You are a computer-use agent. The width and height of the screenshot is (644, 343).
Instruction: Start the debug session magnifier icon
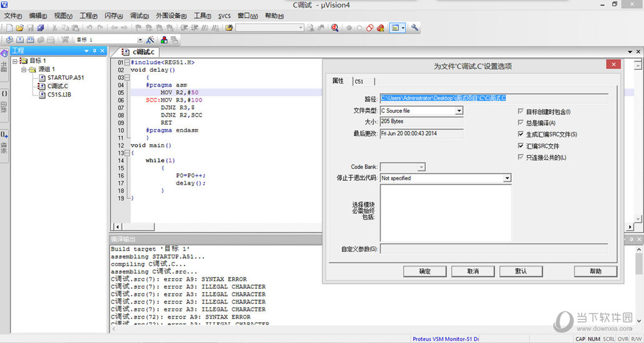335,28
